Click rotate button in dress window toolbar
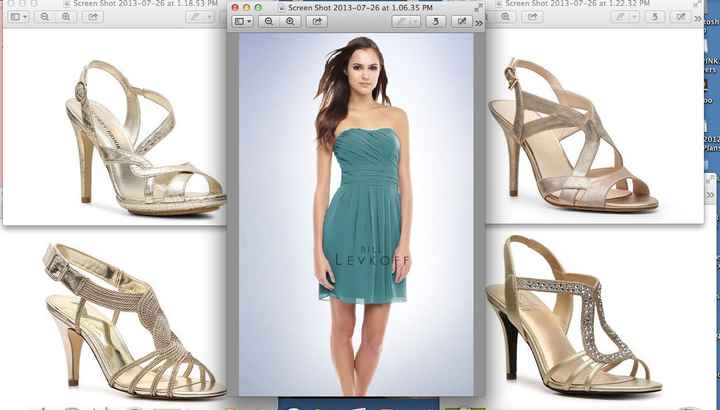 tap(435, 21)
